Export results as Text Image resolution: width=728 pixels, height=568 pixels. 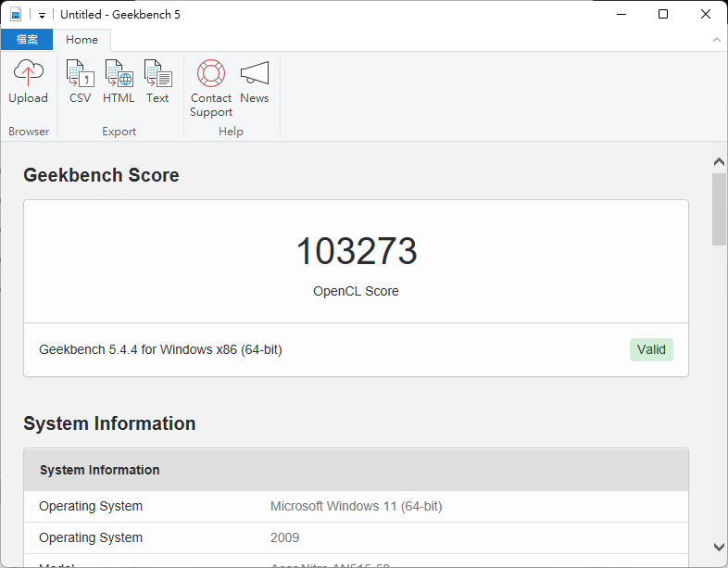157,82
